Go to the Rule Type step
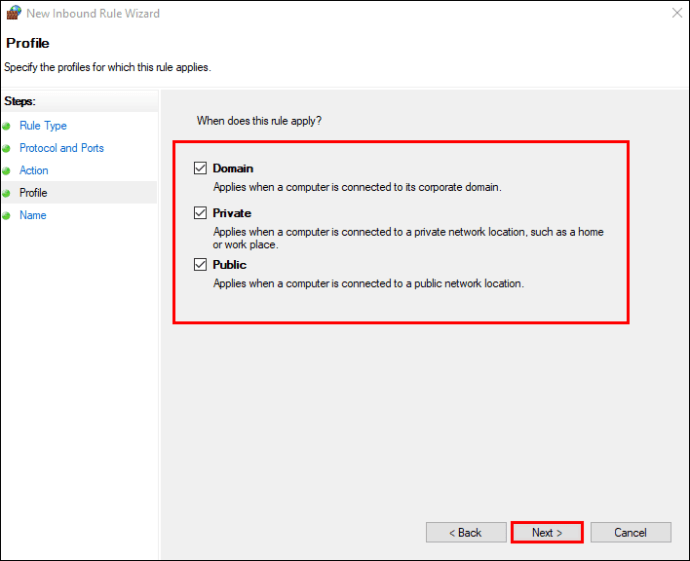The image size is (690, 561). click(x=43, y=126)
